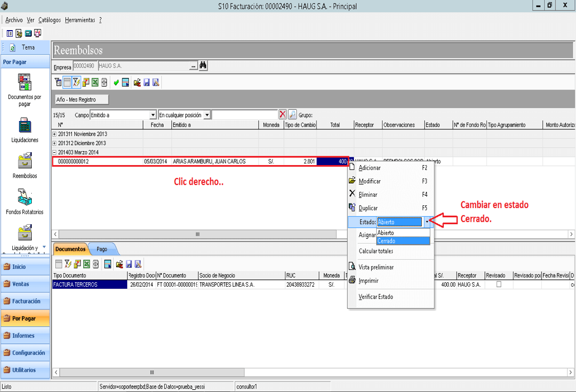Click the Excel export icon in the upper toolbar
The width and height of the screenshot is (576, 392).
(95, 83)
